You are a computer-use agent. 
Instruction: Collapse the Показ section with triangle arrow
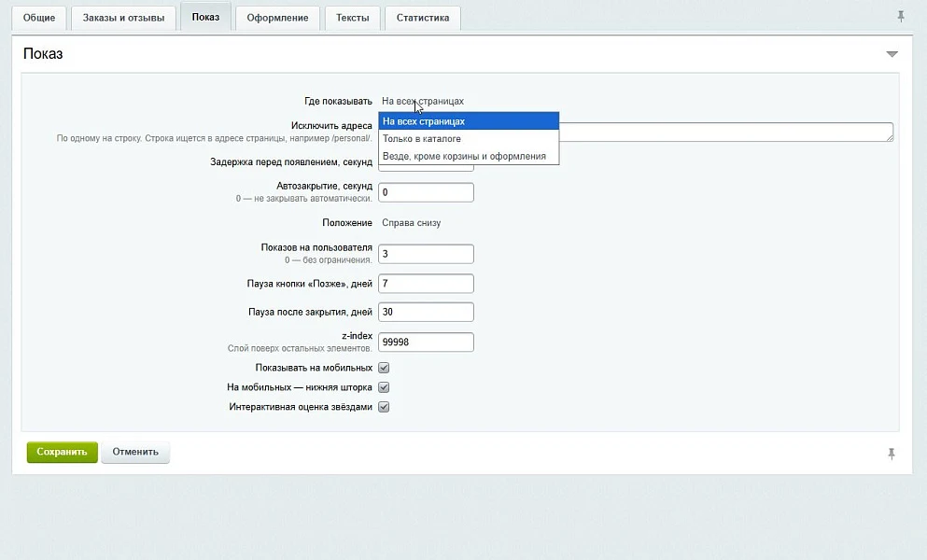892,54
